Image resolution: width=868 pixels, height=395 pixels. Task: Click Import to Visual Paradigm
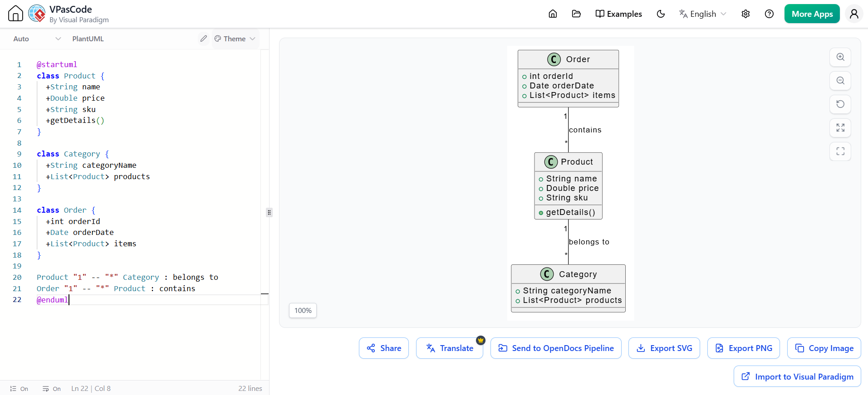pos(797,376)
